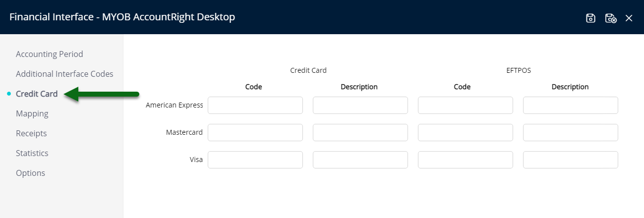Image resolution: width=644 pixels, height=218 pixels.
Task: Select Visa EFTPOS Code field
Action: (x=466, y=160)
